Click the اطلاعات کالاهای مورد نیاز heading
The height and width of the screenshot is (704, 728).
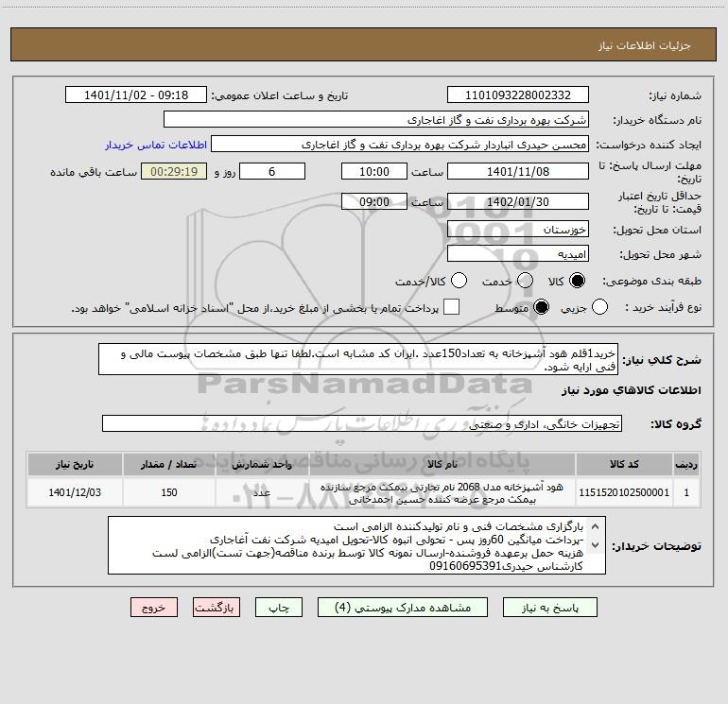[x=631, y=390]
